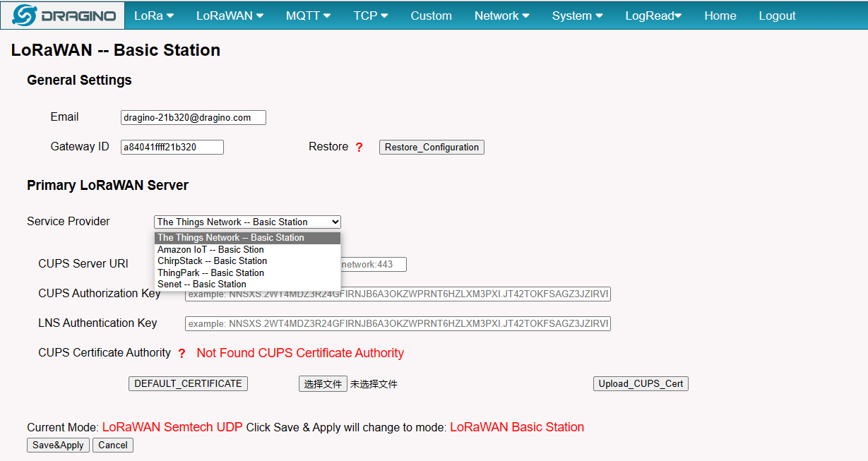The image size is (868, 461).
Task: Focus the CUPS Authorization Key field
Action: tap(398, 294)
